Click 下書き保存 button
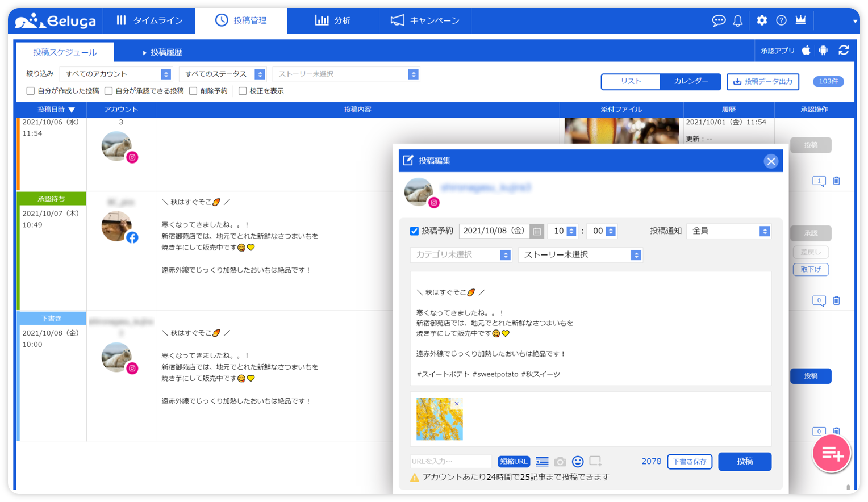Screen dimensions: 868x502 690,462
